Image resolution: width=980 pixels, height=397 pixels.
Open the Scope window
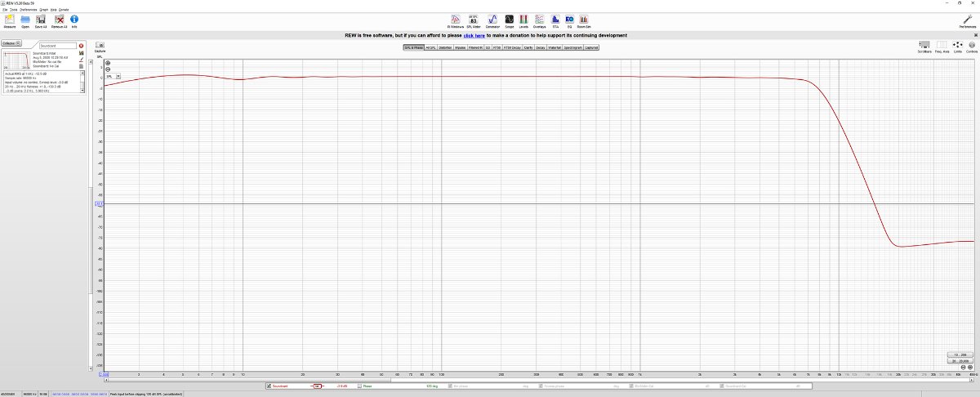coord(509,19)
